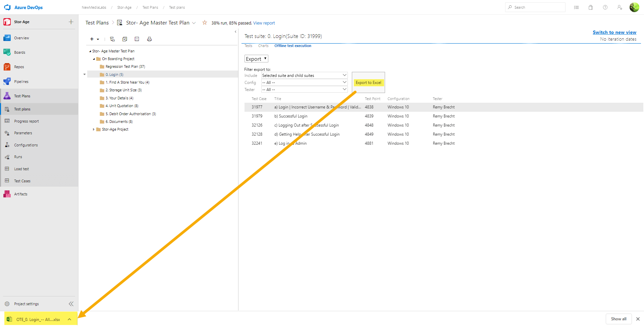Image resolution: width=644 pixels, height=327 pixels.
Task: Open the Export dropdown
Action: [256, 59]
